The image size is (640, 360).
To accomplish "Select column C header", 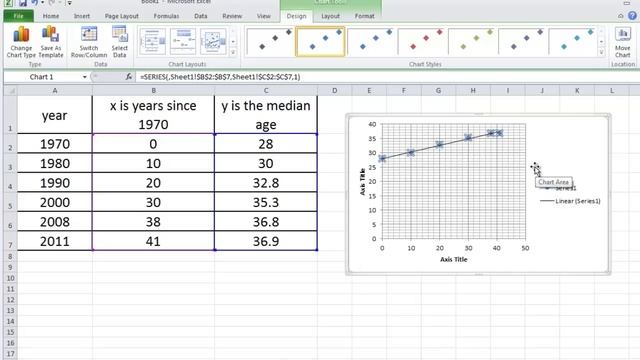I will (266, 91).
